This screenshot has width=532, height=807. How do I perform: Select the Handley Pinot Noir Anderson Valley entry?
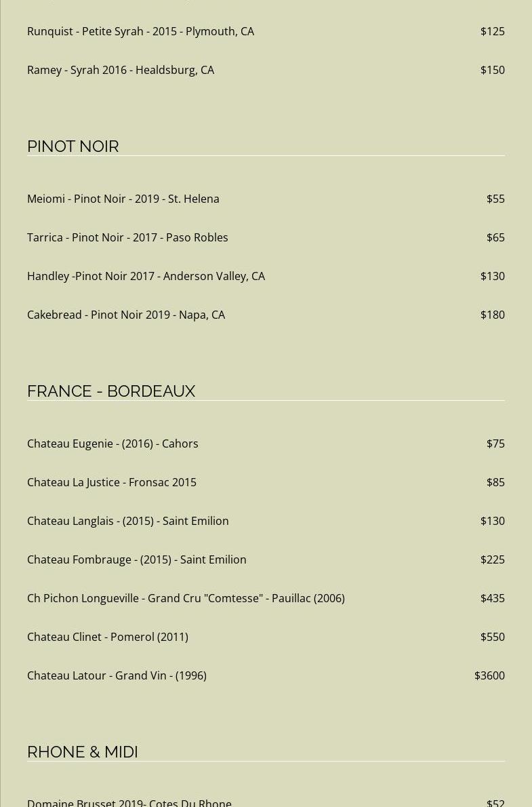tap(146, 276)
